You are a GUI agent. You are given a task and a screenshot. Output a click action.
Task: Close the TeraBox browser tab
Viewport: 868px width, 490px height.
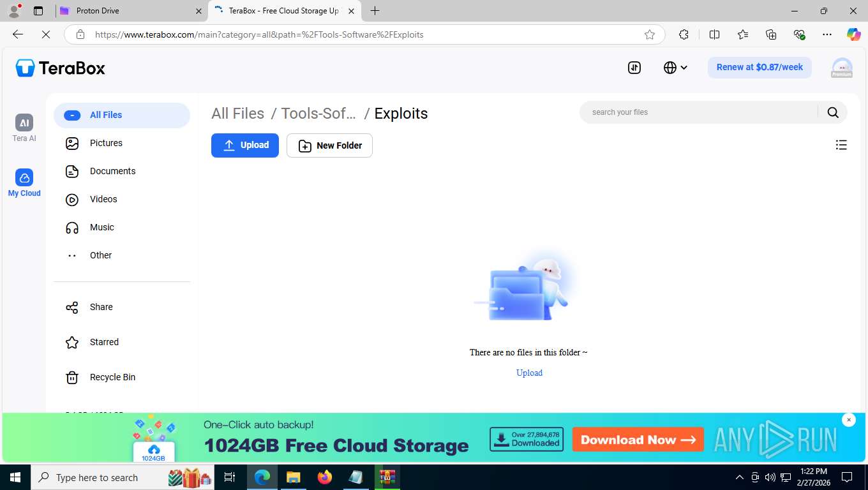(x=351, y=11)
